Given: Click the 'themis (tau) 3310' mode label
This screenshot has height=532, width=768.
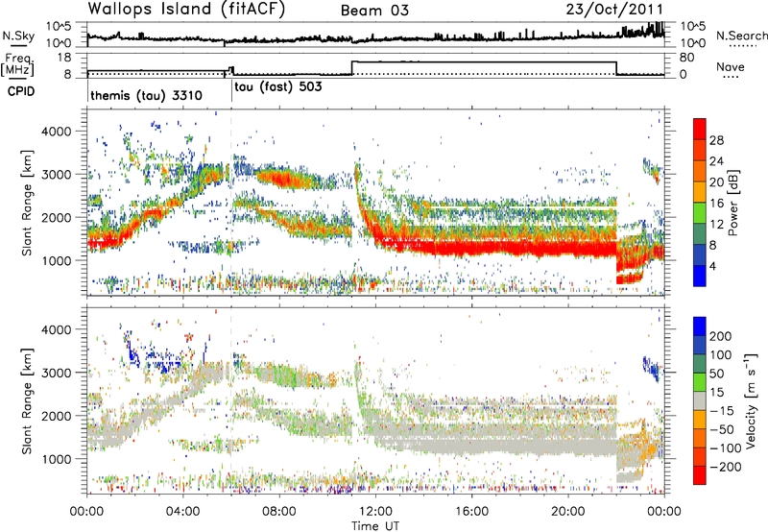Looking at the screenshot, I should (x=147, y=95).
